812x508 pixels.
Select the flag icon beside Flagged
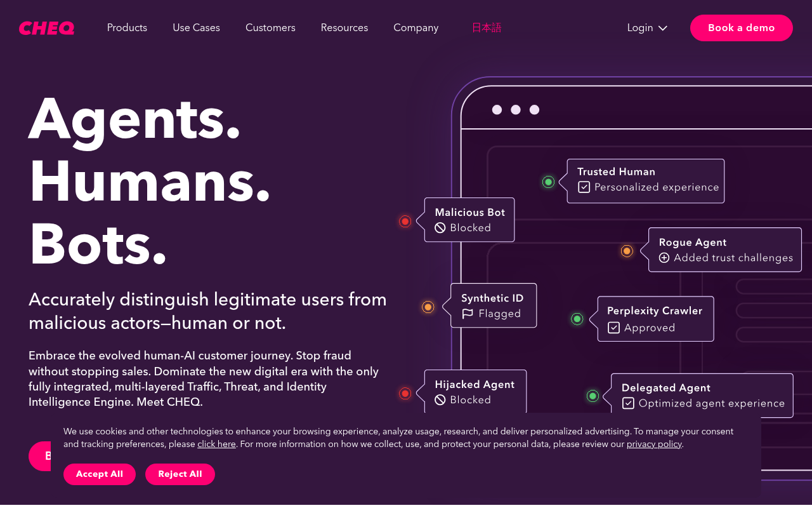click(468, 314)
